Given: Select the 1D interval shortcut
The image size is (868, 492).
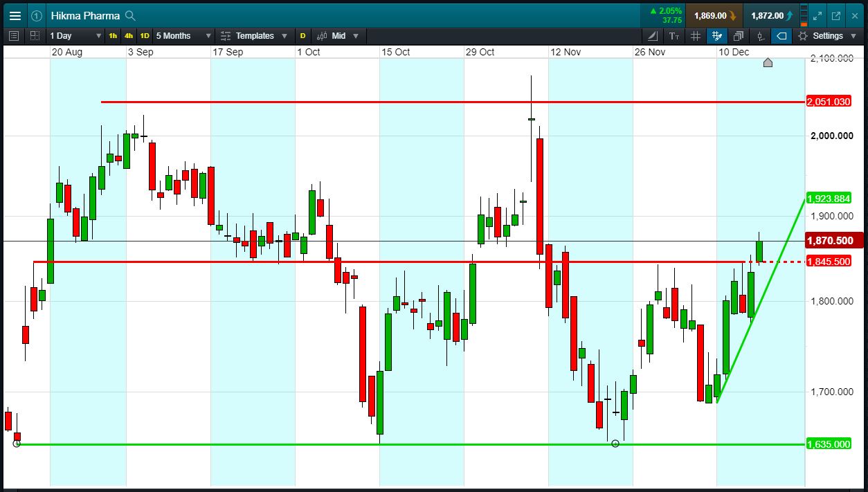Looking at the screenshot, I should (x=145, y=36).
